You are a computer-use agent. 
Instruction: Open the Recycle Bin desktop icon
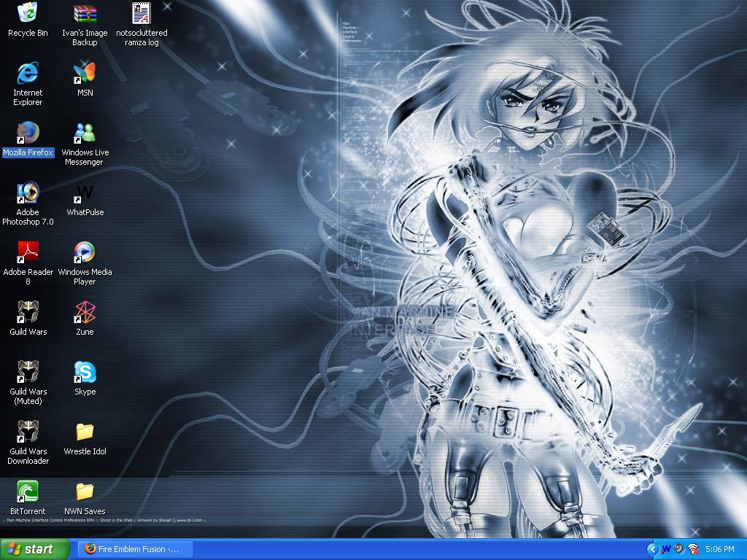28,14
